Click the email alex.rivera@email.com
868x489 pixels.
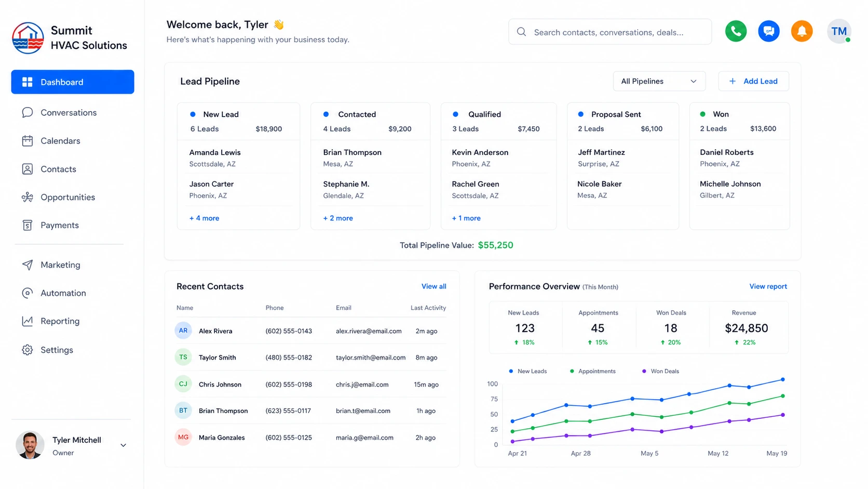369,331
